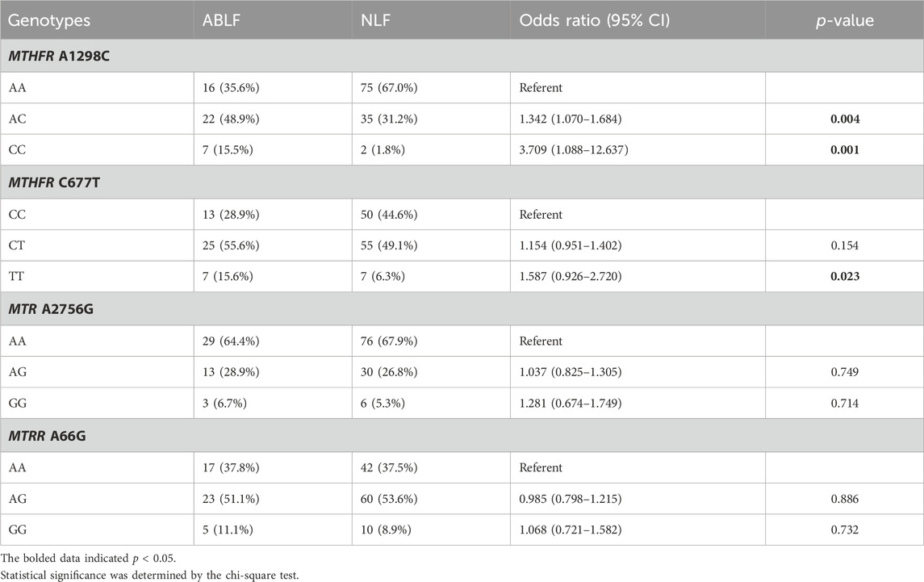Click the Genotypes column header
The height and width of the screenshot is (582, 924).
click(97, 20)
